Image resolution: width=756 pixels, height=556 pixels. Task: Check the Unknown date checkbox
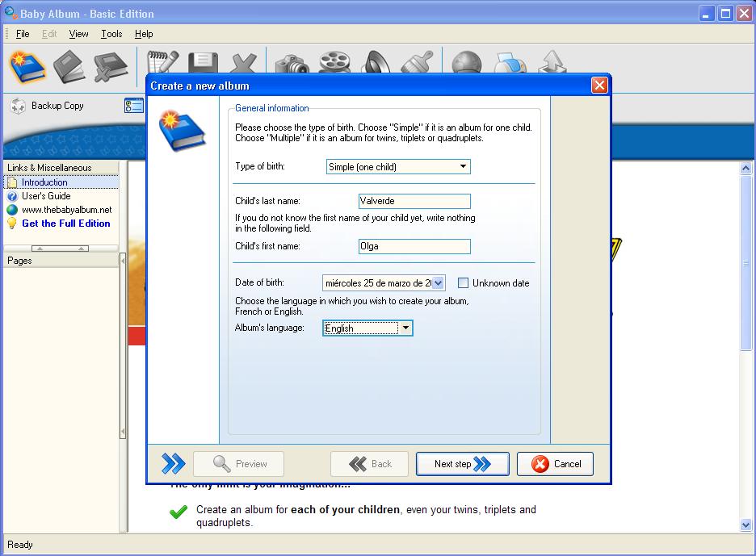(x=463, y=282)
